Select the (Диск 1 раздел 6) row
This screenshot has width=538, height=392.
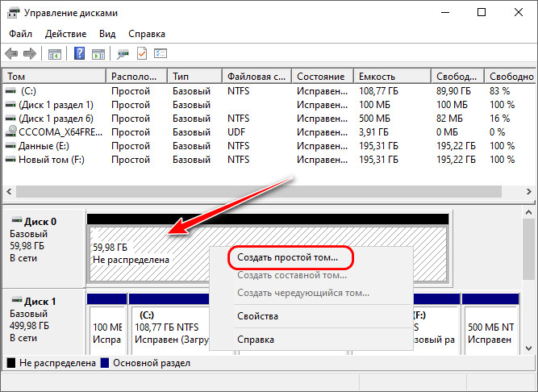click(x=269, y=119)
